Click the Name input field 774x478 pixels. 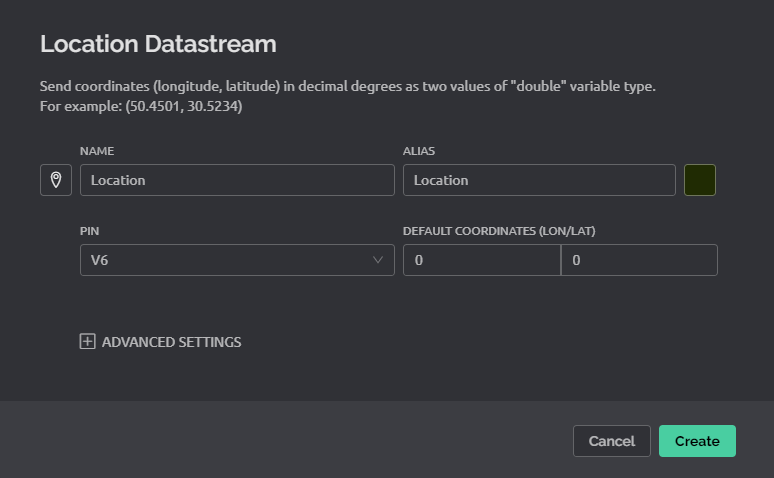pos(237,180)
